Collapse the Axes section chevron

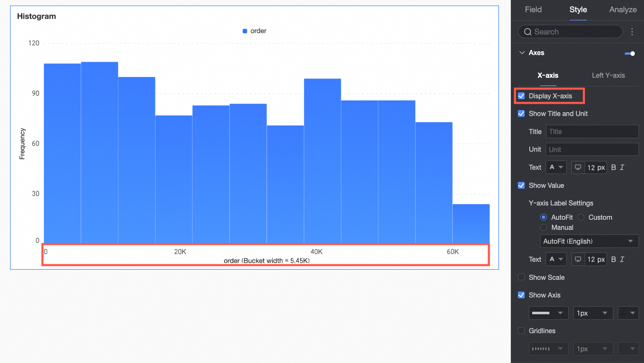click(x=522, y=53)
